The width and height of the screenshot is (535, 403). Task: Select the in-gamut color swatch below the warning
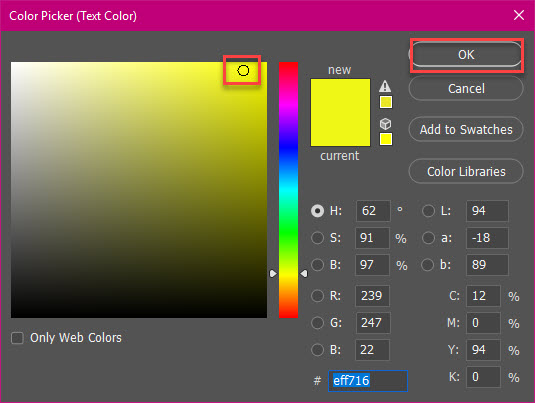[386, 102]
